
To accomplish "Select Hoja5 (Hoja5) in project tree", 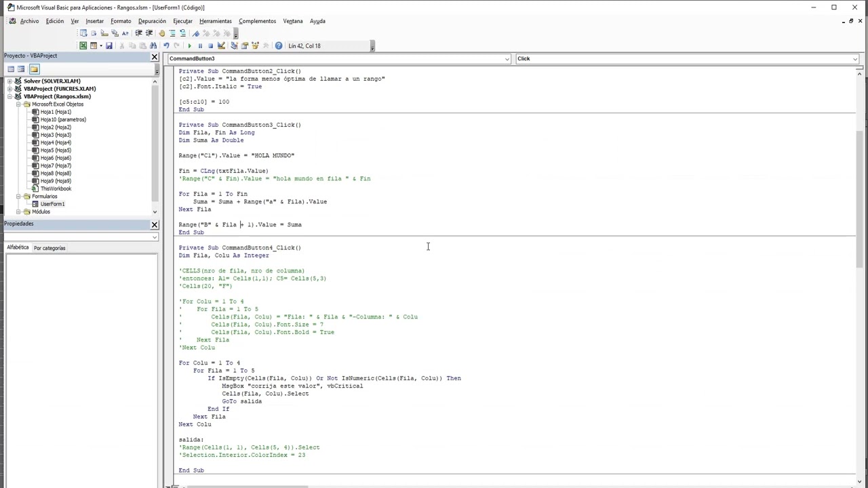I will (x=56, y=150).
